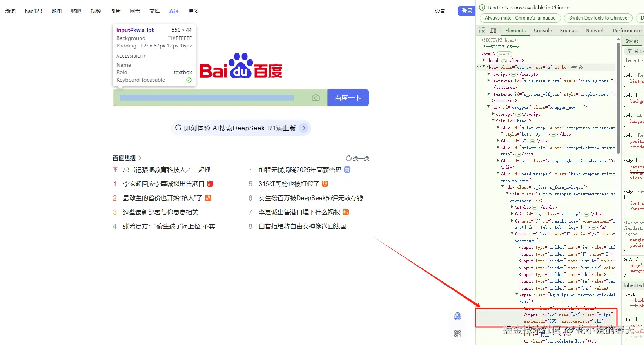Open the AI+ link
The image size is (644, 345).
(174, 11)
